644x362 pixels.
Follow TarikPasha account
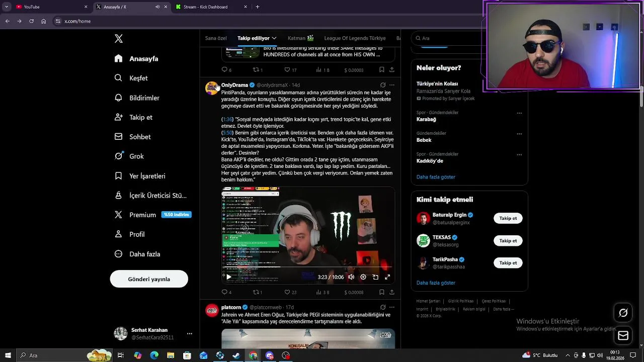coord(508,263)
